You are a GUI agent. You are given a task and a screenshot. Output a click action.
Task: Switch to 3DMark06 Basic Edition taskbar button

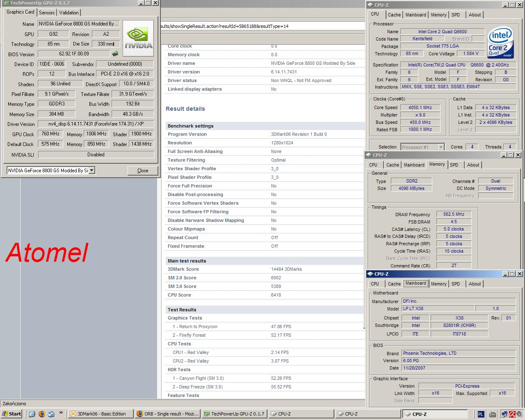[100, 414]
